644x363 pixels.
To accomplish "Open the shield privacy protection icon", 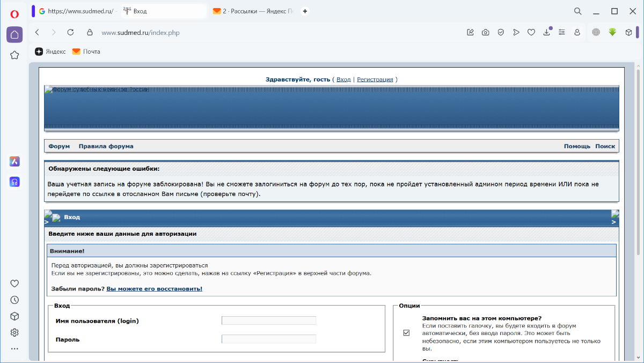I will [501, 32].
